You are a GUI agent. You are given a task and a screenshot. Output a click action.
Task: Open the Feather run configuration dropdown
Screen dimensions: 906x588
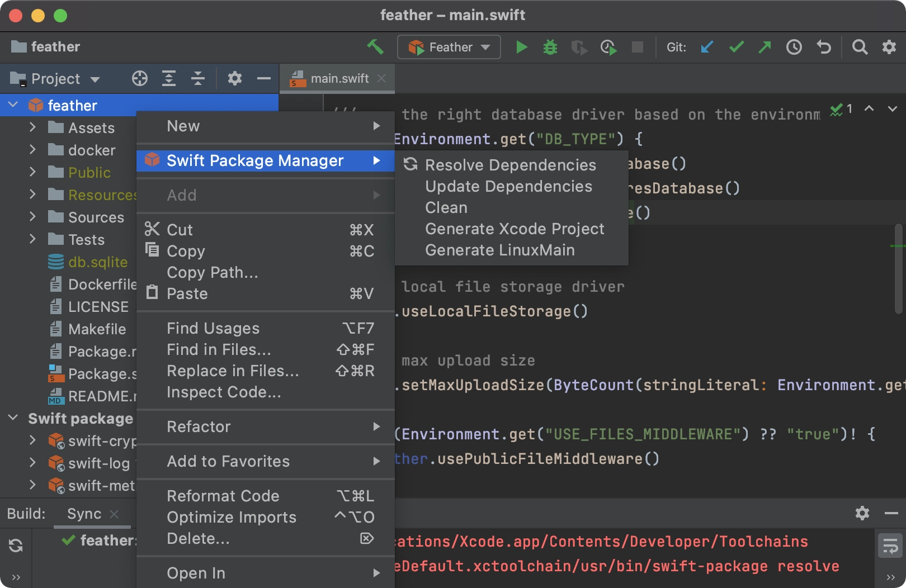tap(449, 47)
